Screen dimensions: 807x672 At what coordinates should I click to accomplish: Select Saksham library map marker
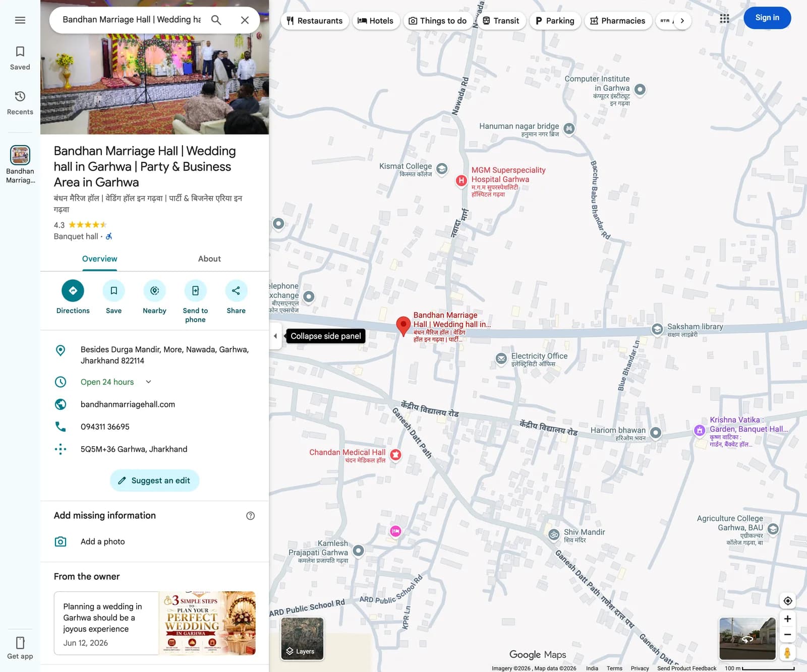657,329
